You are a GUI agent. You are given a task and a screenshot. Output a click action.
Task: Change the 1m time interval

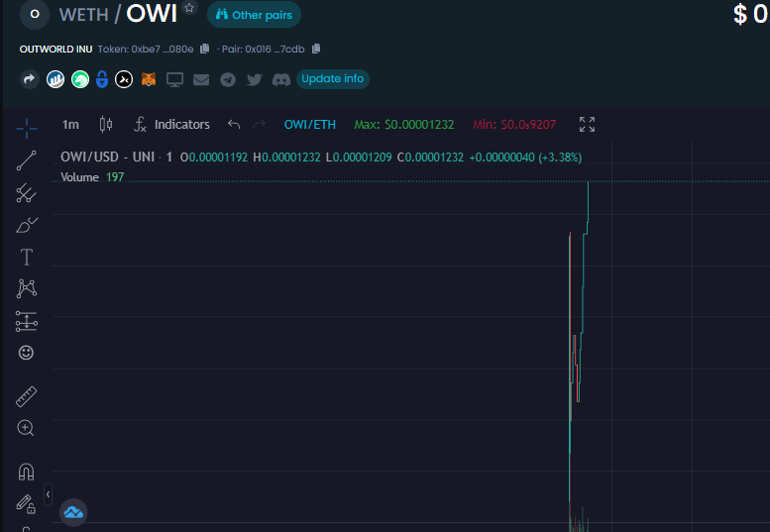(70, 125)
